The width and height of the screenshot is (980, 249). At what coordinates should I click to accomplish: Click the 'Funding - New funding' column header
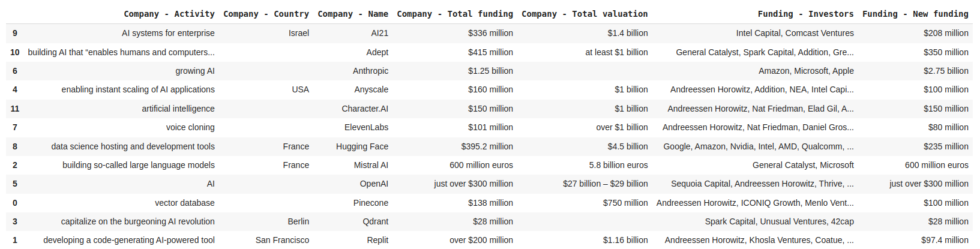915,14
